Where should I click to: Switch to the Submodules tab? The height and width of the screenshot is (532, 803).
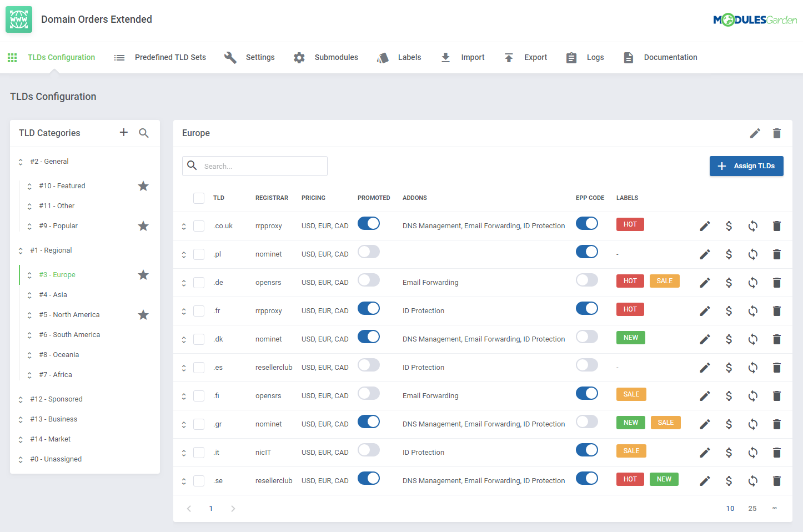click(326, 57)
